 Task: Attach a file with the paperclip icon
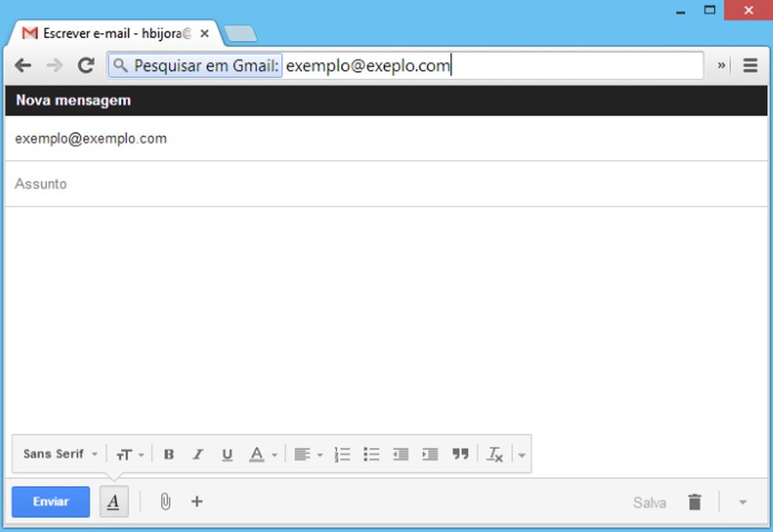point(167,501)
